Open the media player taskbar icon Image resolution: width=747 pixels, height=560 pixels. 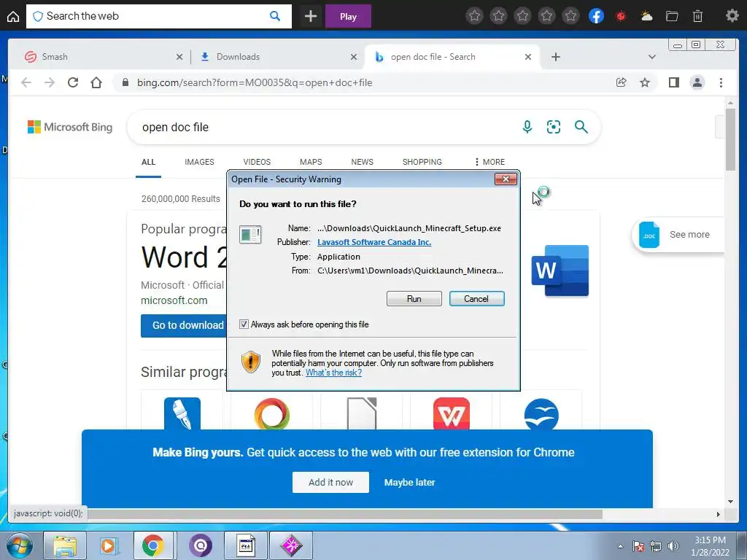109,545
